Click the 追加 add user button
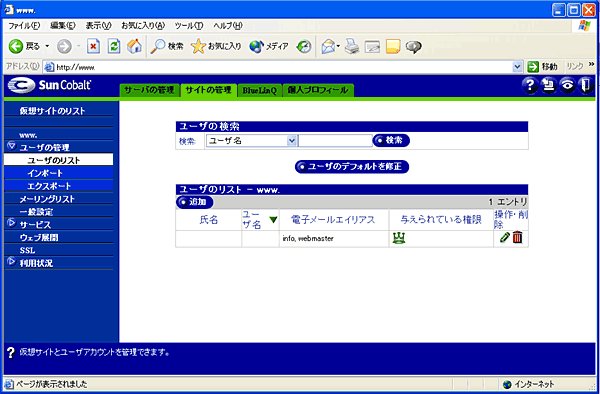The height and width of the screenshot is (394, 600). click(x=195, y=202)
